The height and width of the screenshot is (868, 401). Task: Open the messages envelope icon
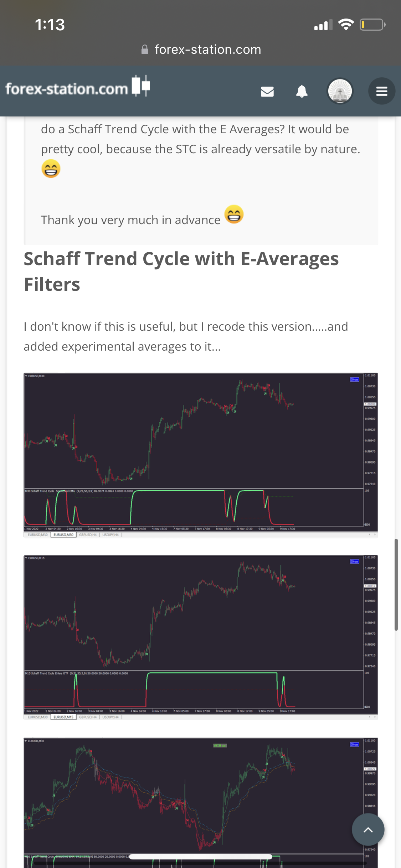coord(267,92)
